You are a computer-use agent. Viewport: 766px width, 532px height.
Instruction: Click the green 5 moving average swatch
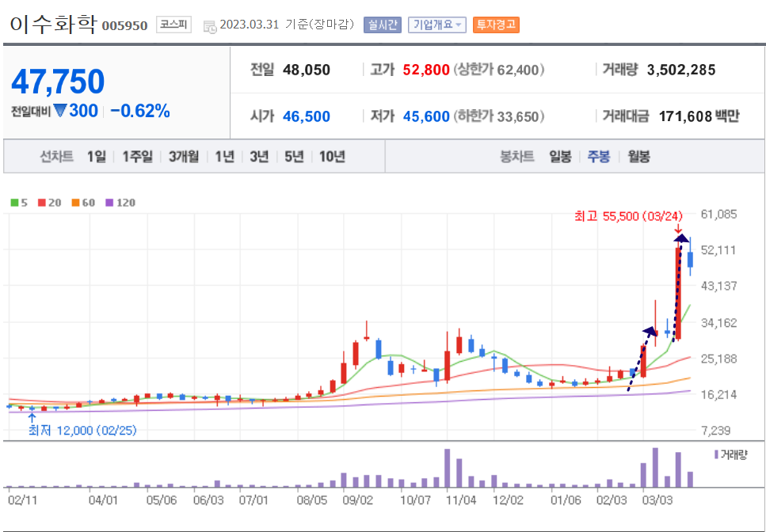(x=15, y=203)
